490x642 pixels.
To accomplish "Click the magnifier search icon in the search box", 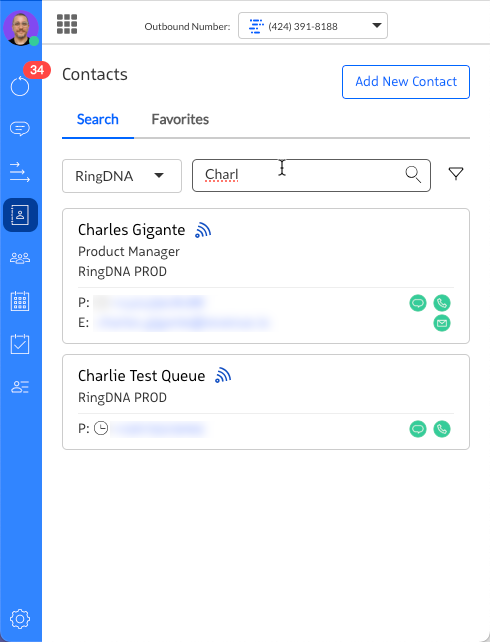I will click(413, 174).
